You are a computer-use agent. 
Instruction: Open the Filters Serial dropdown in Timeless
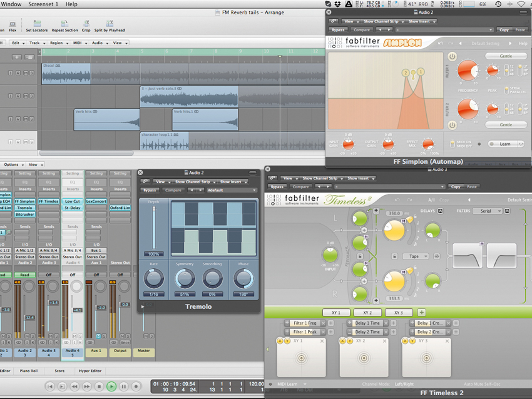coord(489,211)
